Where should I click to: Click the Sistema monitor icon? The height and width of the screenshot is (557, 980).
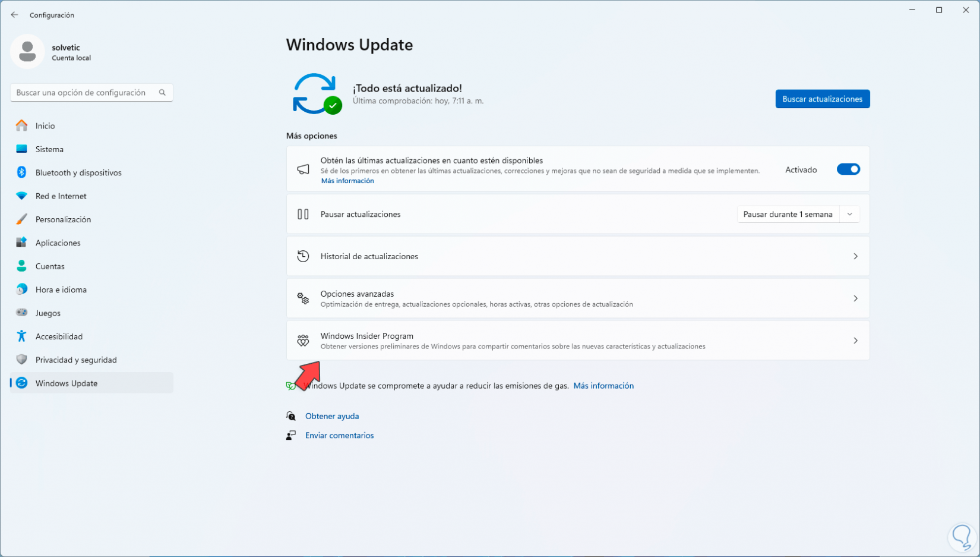22,149
